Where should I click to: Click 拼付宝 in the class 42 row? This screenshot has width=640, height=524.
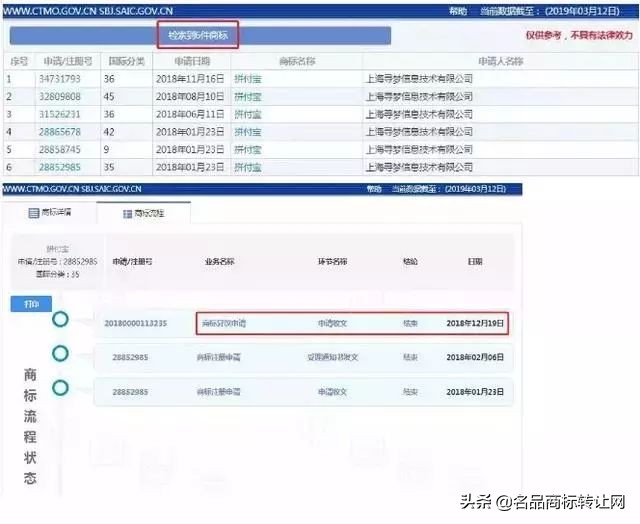[x=248, y=132]
